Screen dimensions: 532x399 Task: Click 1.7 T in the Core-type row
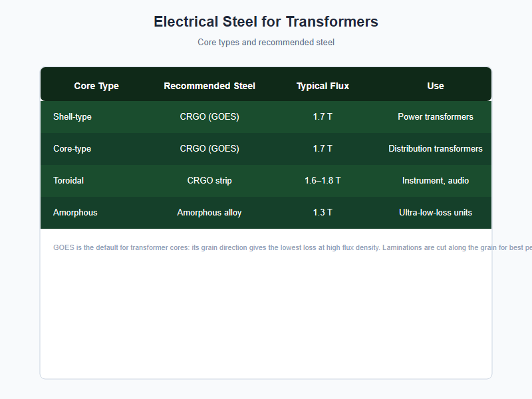tap(323, 149)
